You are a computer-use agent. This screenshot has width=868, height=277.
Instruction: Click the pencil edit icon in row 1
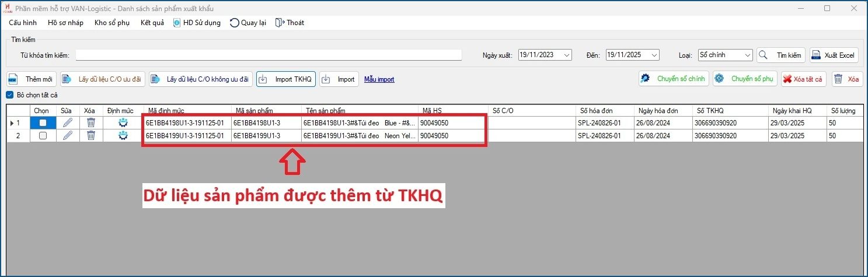coord(68,123)
